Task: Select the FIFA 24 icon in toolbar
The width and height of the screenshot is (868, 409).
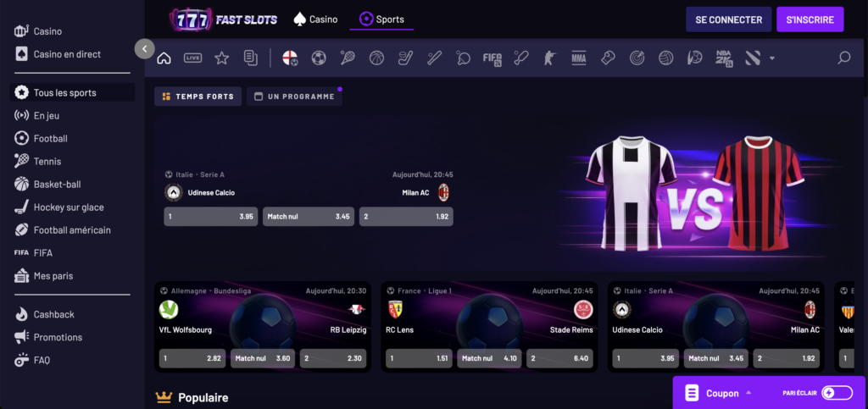Action: point(492,58)
